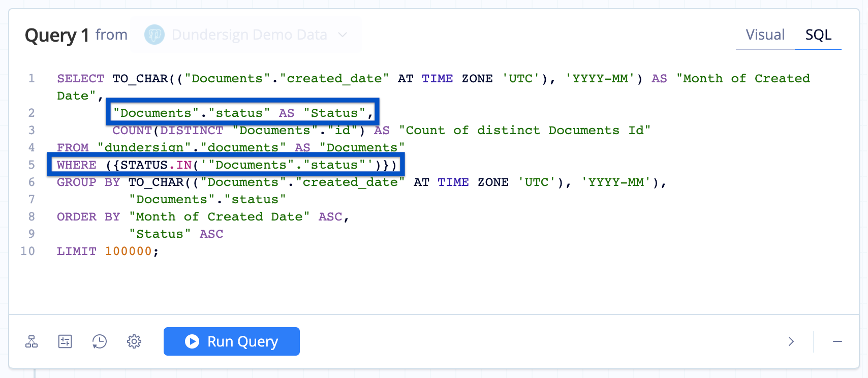Open the Dundersign Demo Data source dropdown
Screen dimensions: 868x378
click(x=246, y=35)
